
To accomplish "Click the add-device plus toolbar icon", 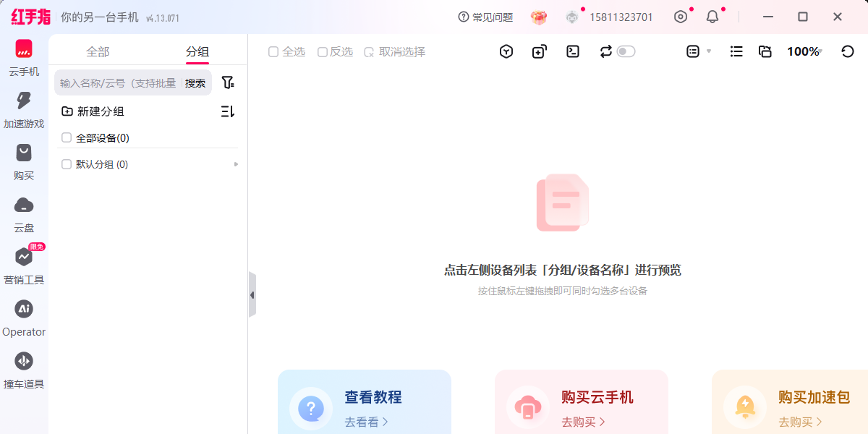I will click(x=540, y=51).
